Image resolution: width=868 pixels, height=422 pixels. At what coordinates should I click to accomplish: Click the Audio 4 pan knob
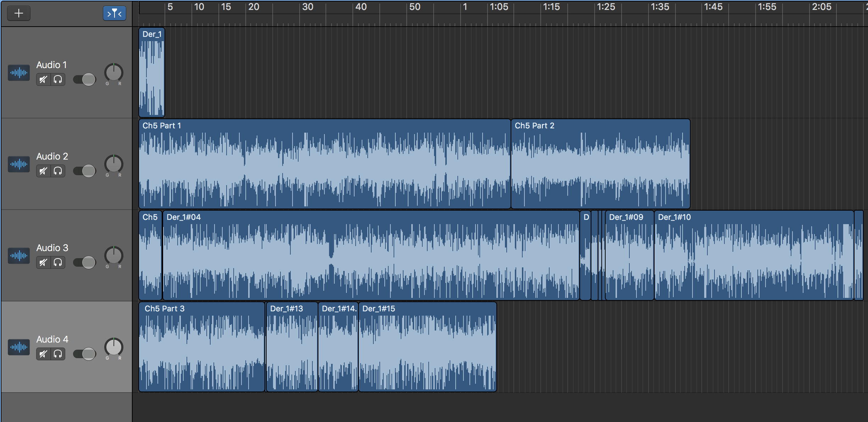pyautogui.click(x=113, y=347)
